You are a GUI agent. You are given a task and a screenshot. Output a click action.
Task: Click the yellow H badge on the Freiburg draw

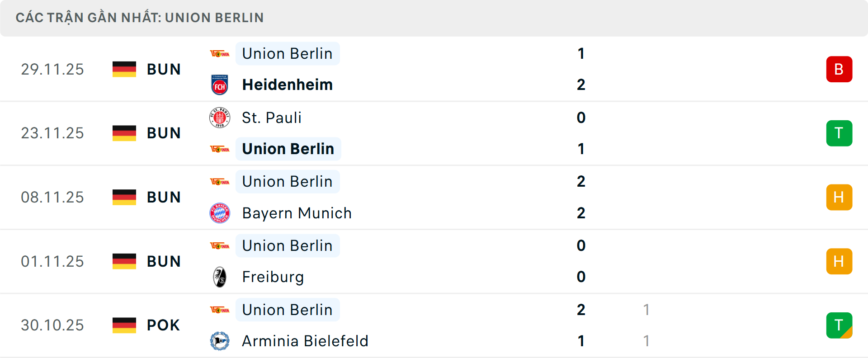[x=839, y=261]
